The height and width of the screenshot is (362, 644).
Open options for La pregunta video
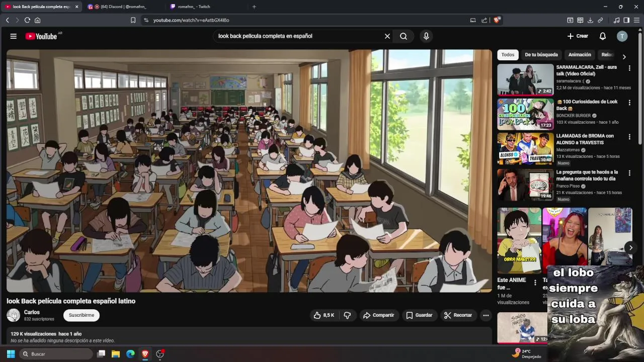629,173
